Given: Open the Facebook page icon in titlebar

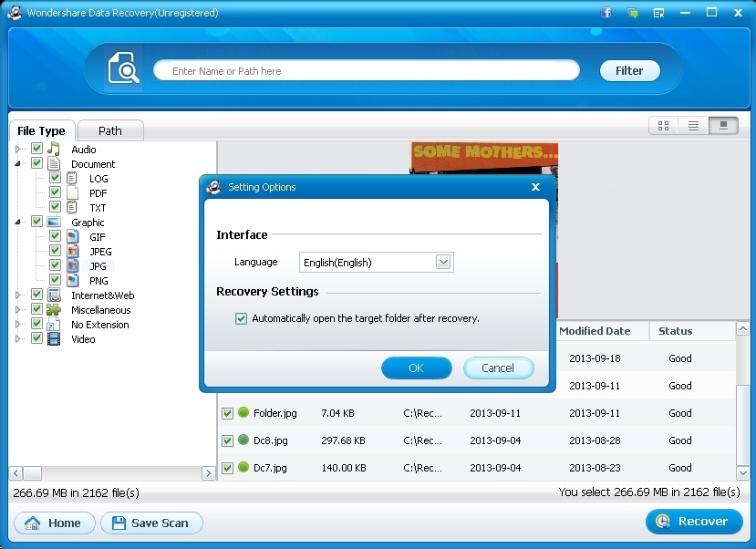Looking at the screenshot, I should coord(605,12).
